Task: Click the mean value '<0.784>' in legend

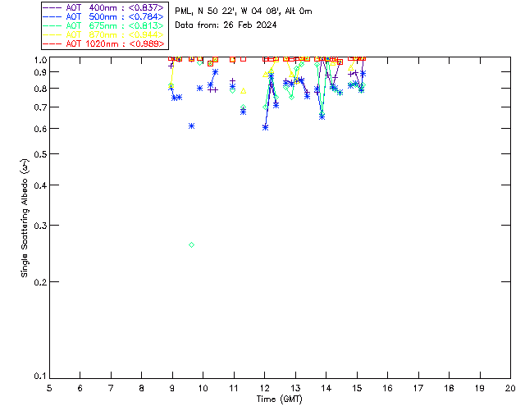Action: pos(146,16)
